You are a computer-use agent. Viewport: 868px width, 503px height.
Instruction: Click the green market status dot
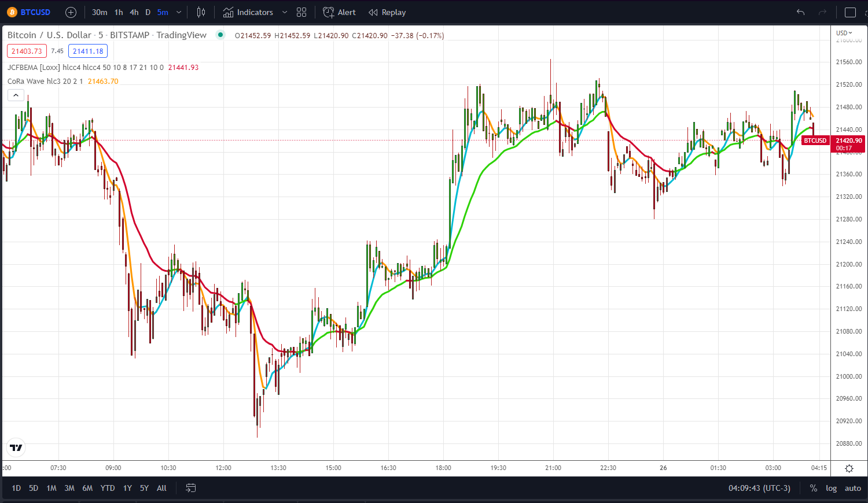click(220, 35)
